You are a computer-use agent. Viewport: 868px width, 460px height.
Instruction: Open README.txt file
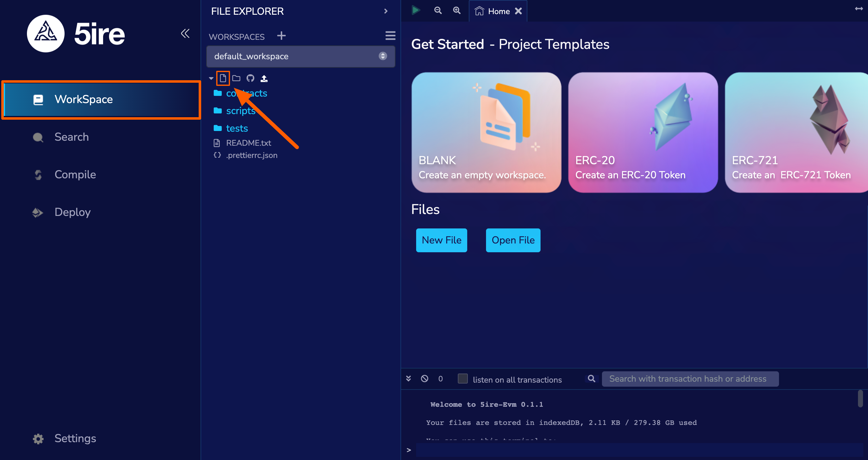point(242,143)
